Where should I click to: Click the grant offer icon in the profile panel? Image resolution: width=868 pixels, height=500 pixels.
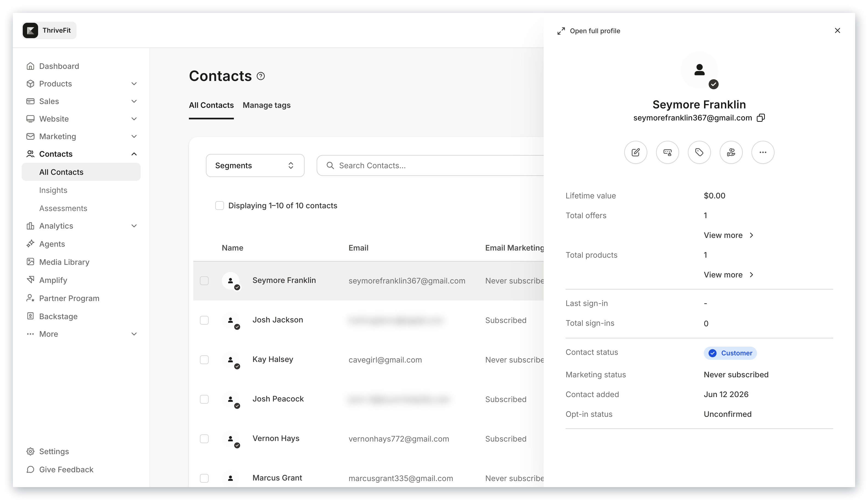click(667, 152)
